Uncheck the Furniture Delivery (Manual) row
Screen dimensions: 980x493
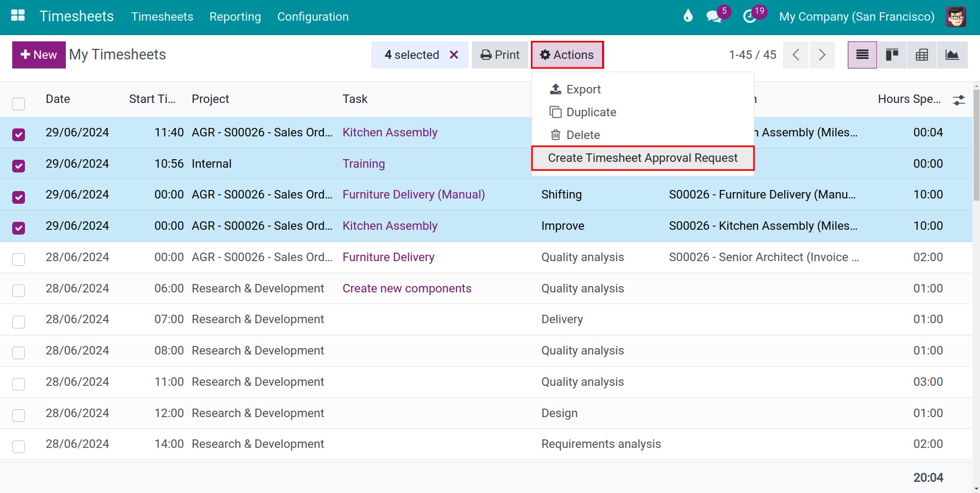pyautogui.click(x=19, y=197)
